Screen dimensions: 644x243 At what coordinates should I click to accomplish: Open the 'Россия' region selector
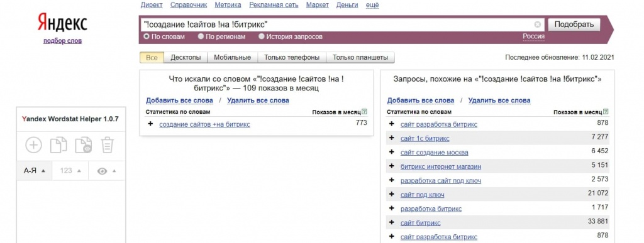(533, 36)
